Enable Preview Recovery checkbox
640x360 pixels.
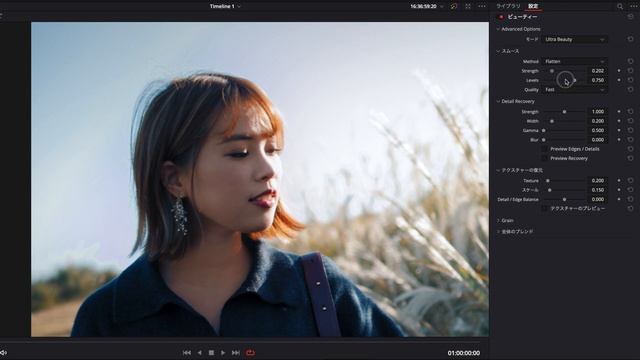pos(544,158)
